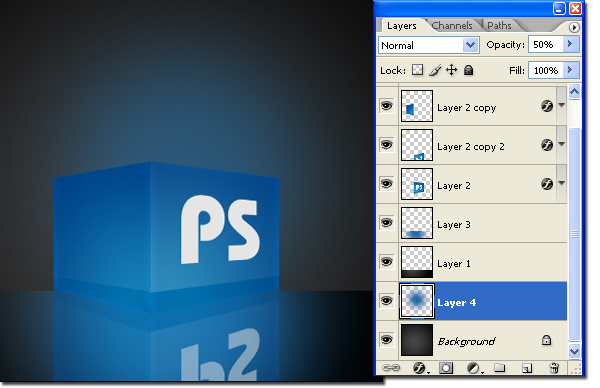Click Background layer thumbnail
The height and width of the screenshot is (388, 600).
pyautogui.click(x=417, y=340)
